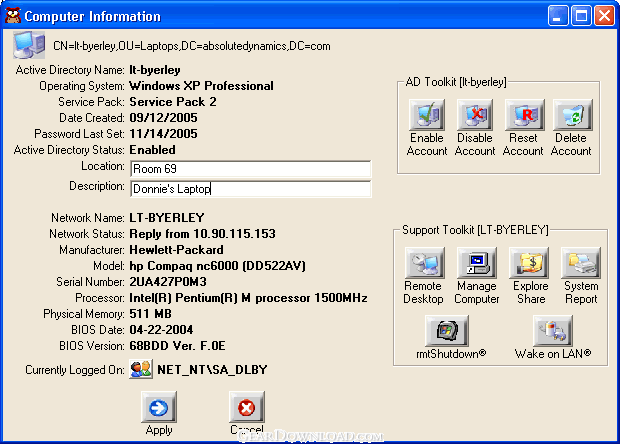Click the Enabled status value

click(x=152, y=150)
